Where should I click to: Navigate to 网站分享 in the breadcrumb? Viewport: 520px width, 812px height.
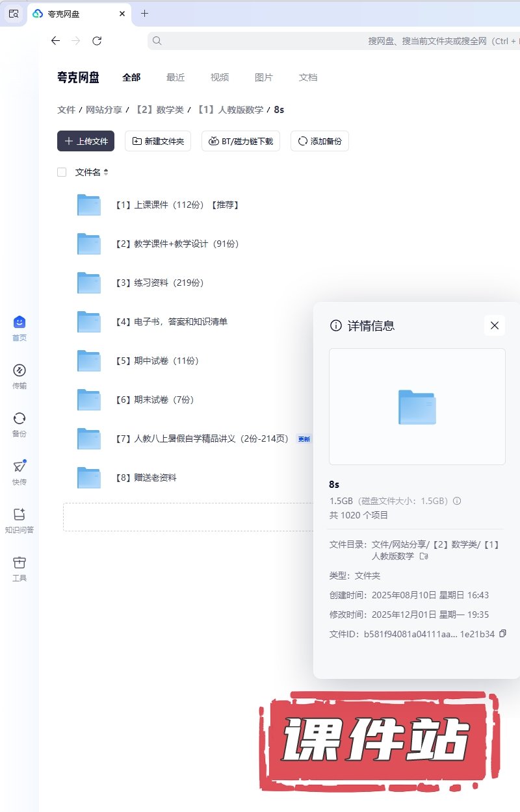(104, 110)
